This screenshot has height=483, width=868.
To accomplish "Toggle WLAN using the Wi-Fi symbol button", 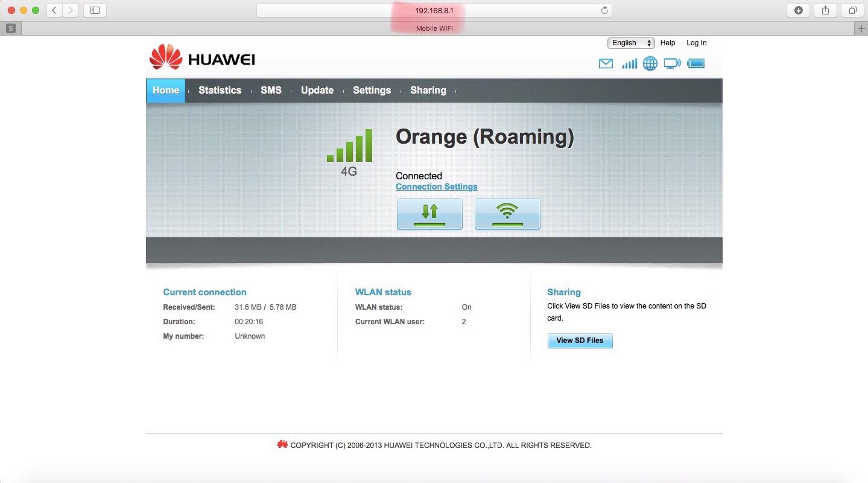I will point(507,214).
